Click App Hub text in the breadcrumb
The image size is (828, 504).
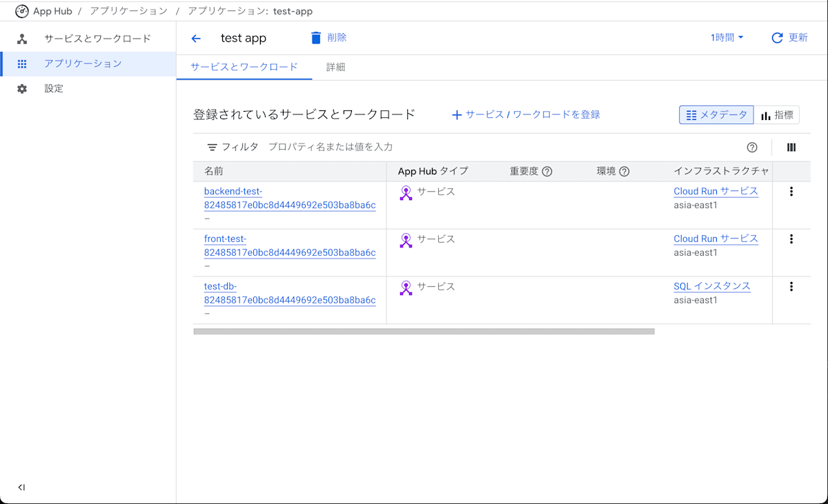point(52,11)
